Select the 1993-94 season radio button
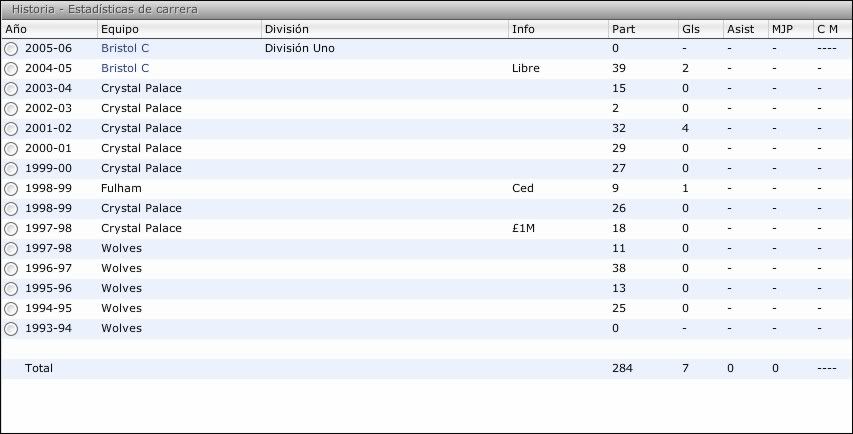 pos(11,329)
